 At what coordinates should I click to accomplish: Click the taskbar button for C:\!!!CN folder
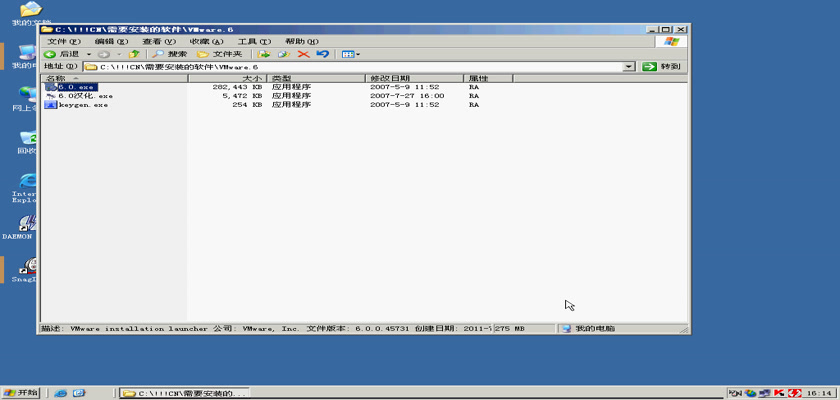pyautogui.click(x=184, y=393)
